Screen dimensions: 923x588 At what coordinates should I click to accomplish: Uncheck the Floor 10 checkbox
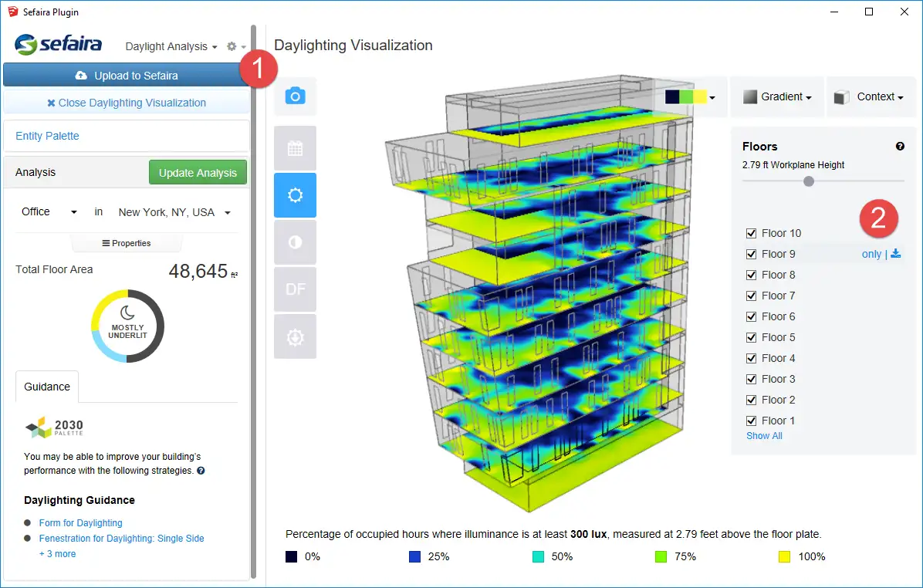click(x=752, y=233)
